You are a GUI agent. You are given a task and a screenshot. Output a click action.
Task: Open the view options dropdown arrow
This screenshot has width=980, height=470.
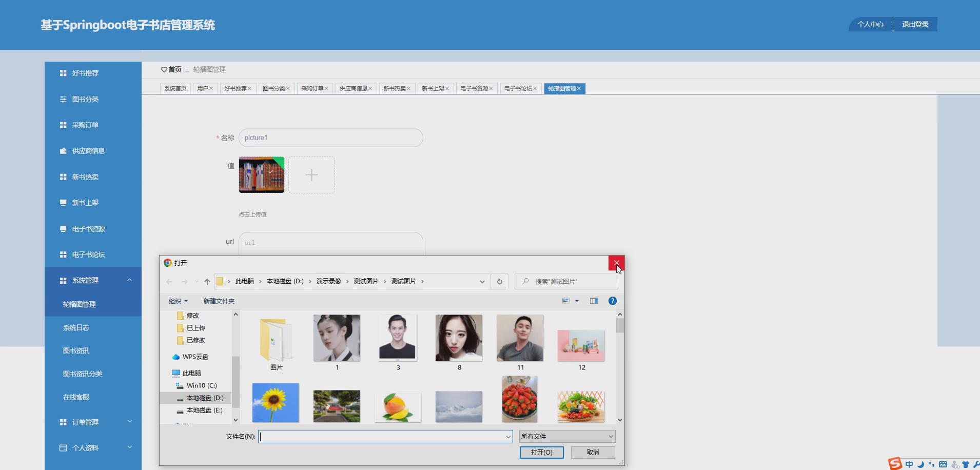(x=577, y=301)
